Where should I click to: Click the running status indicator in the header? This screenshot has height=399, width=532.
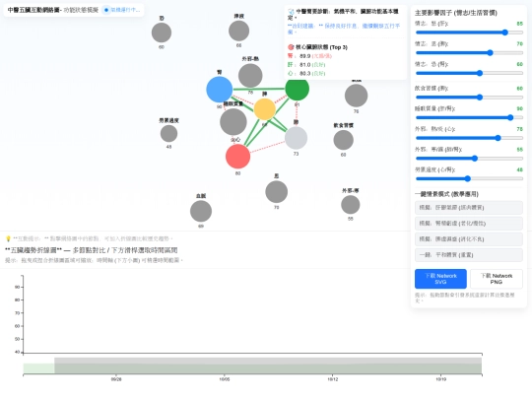click(122, 10)
